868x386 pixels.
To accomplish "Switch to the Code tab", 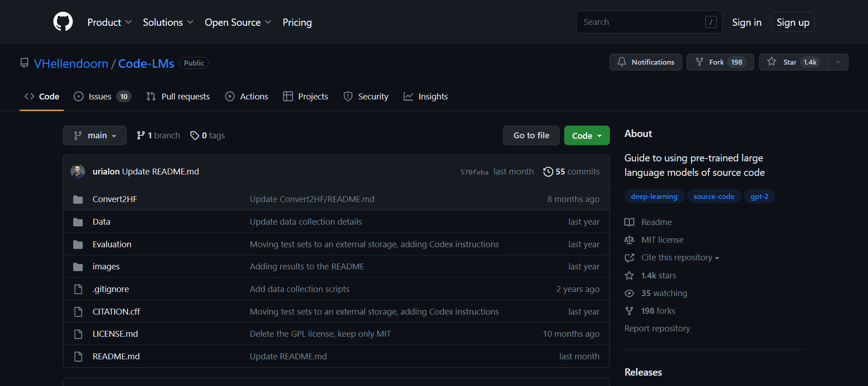I will [x=42, y=96].
